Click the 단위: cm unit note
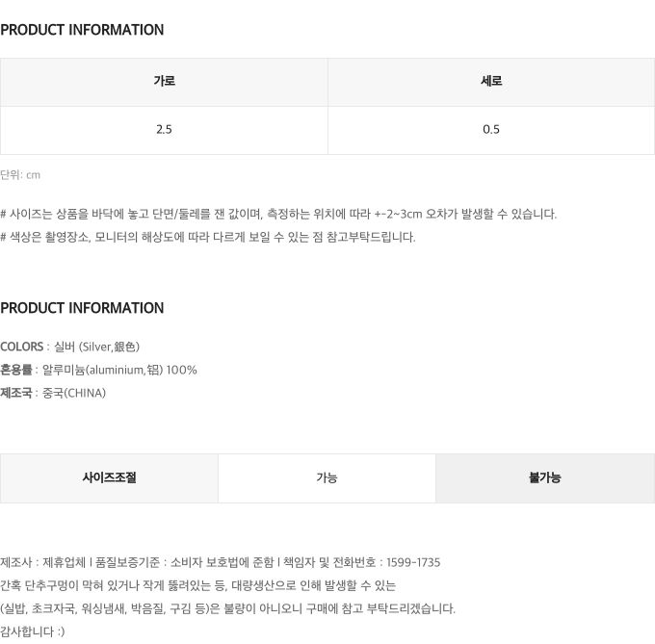The width and height of the screenshot is (655, 644). pos(20,175)
